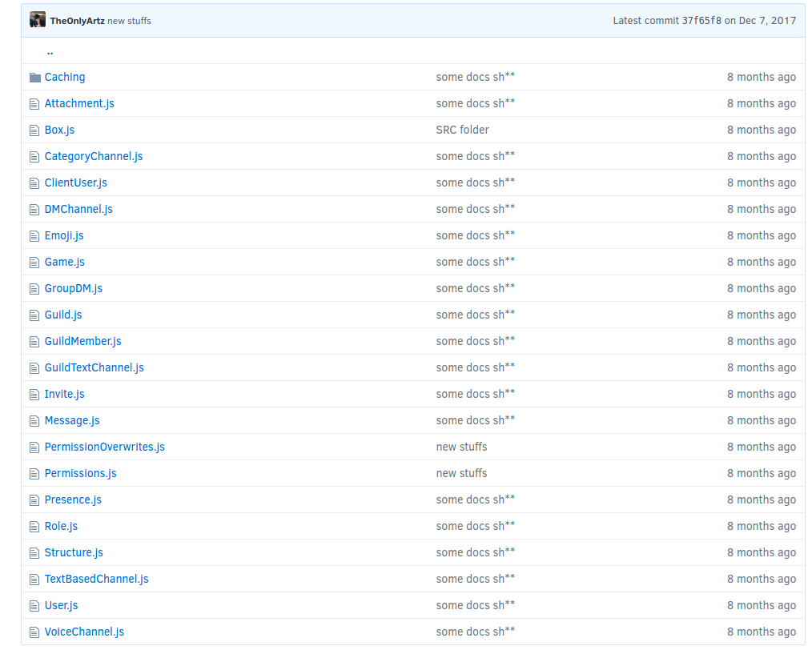Open the TheOnlyArtz author profile link
Screen dimensions: 812x650
click(x=77, y=21)
